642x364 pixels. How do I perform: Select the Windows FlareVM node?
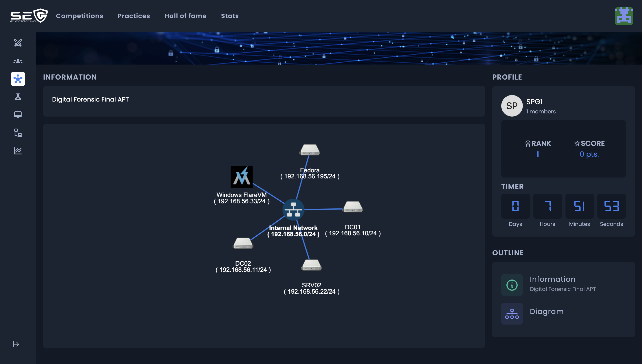(x=241, y=176)
